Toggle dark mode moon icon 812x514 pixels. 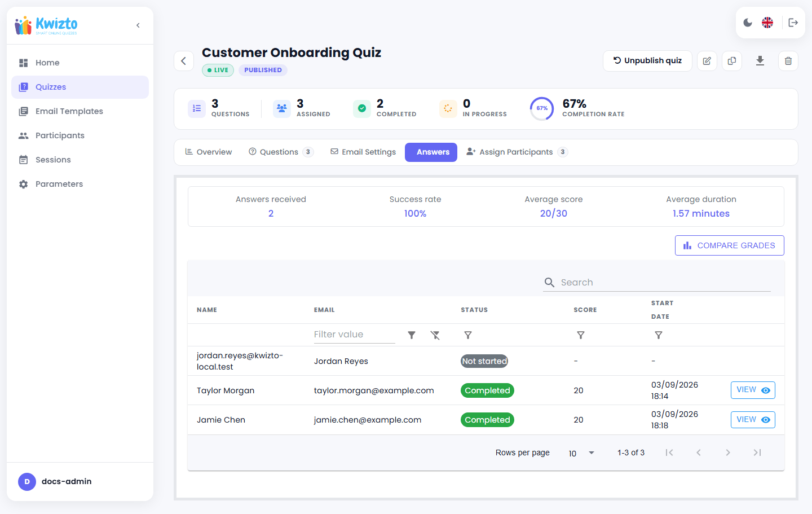(x=748, y=23)
